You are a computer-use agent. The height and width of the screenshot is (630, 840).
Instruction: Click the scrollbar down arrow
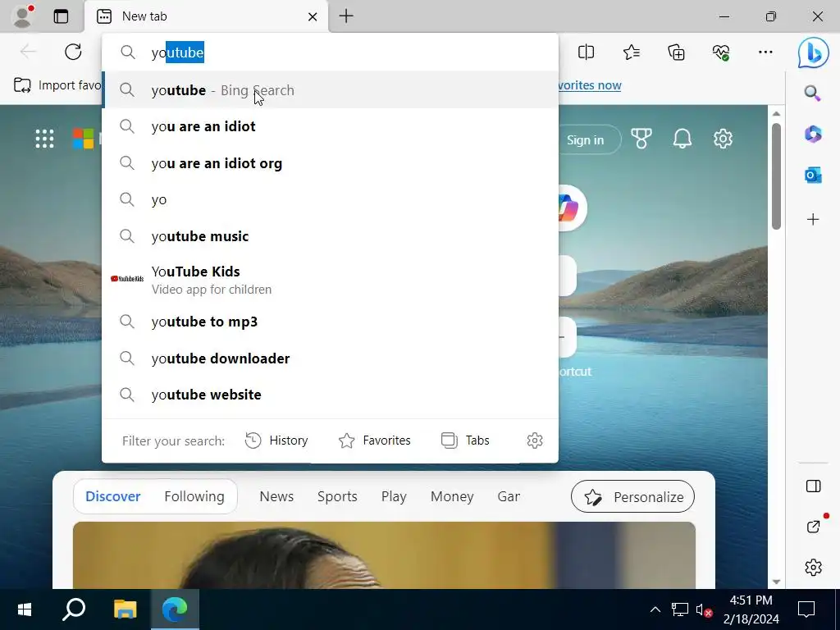pos(776,582)
